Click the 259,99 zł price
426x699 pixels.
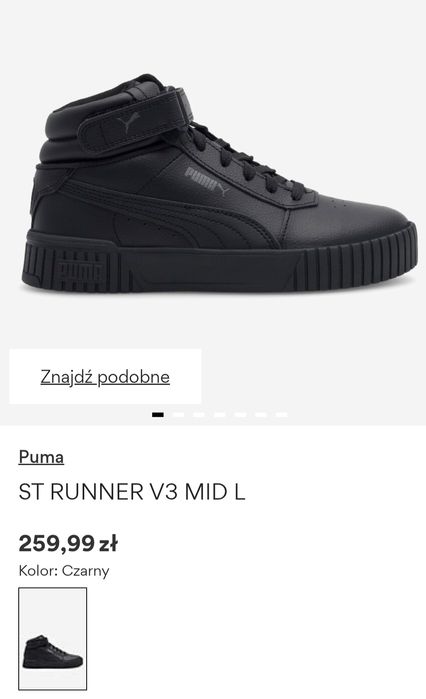pyautogui.click(x=68, y=543)
